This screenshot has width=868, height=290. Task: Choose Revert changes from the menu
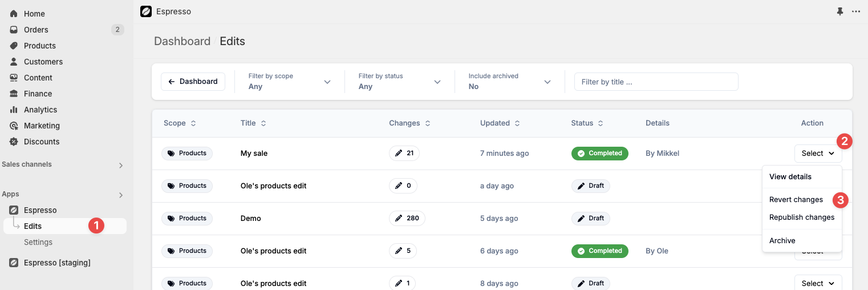click(796, 200)
